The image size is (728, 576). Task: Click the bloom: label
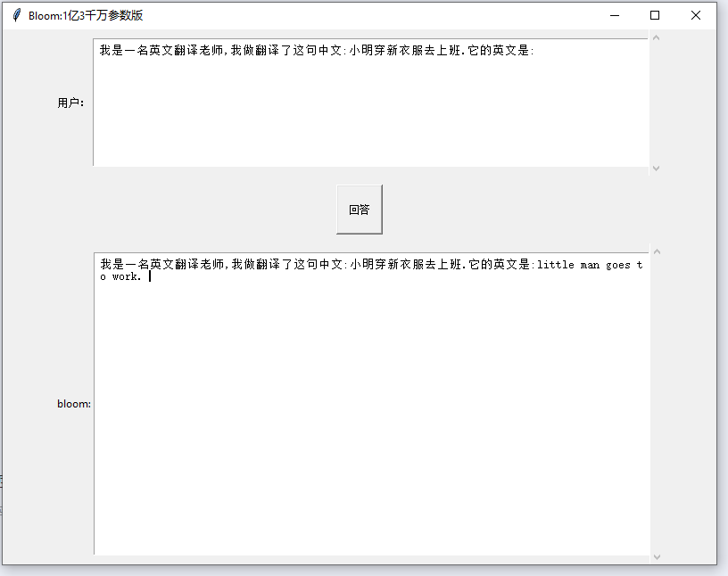pos(74,404)
